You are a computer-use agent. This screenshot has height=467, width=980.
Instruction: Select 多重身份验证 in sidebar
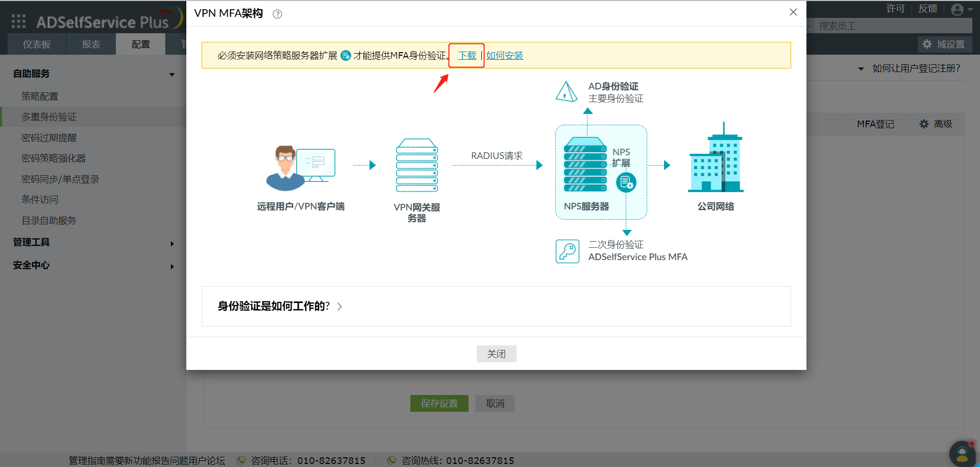point(49,117)
